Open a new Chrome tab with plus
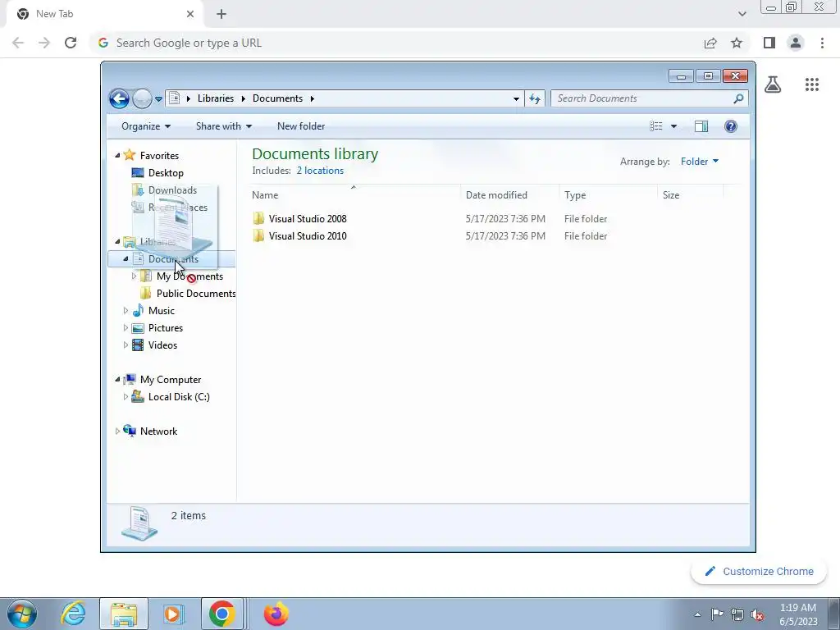840x630 pixels. click(221, 14)
